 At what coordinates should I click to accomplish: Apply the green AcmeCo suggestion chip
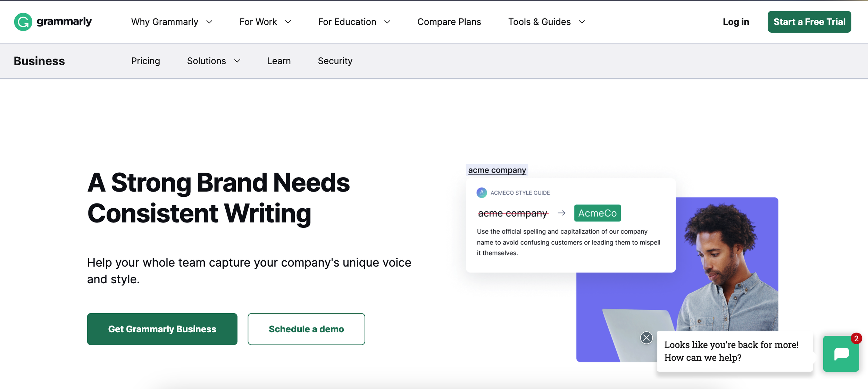pyautogui.click(x=597, y=213)
